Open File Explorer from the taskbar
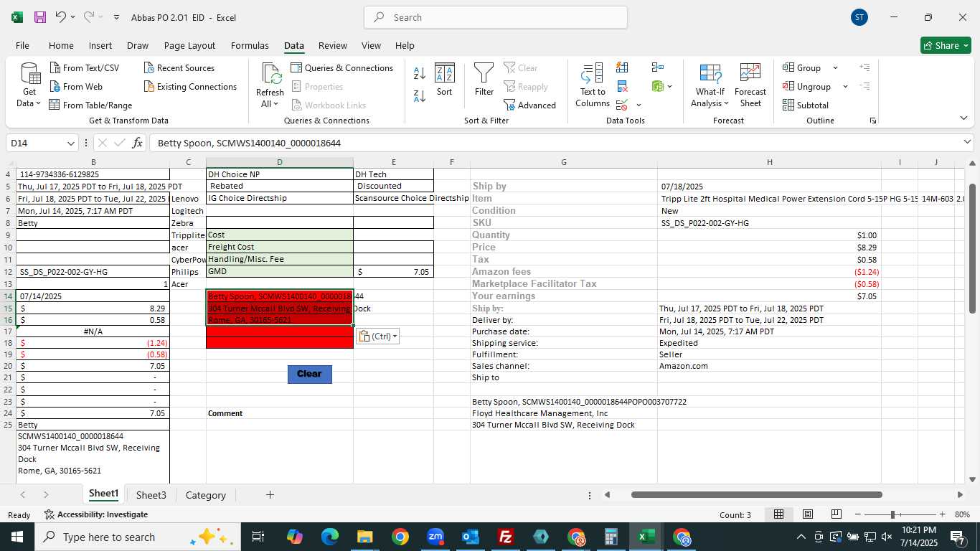This screenshot has height=551, width=980. coord(365,537)
